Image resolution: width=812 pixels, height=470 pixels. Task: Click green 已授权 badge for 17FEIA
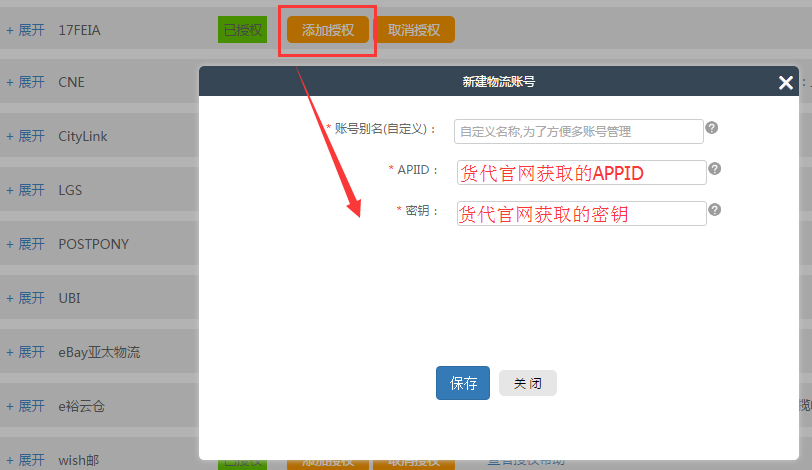click(x=242, y=30)
